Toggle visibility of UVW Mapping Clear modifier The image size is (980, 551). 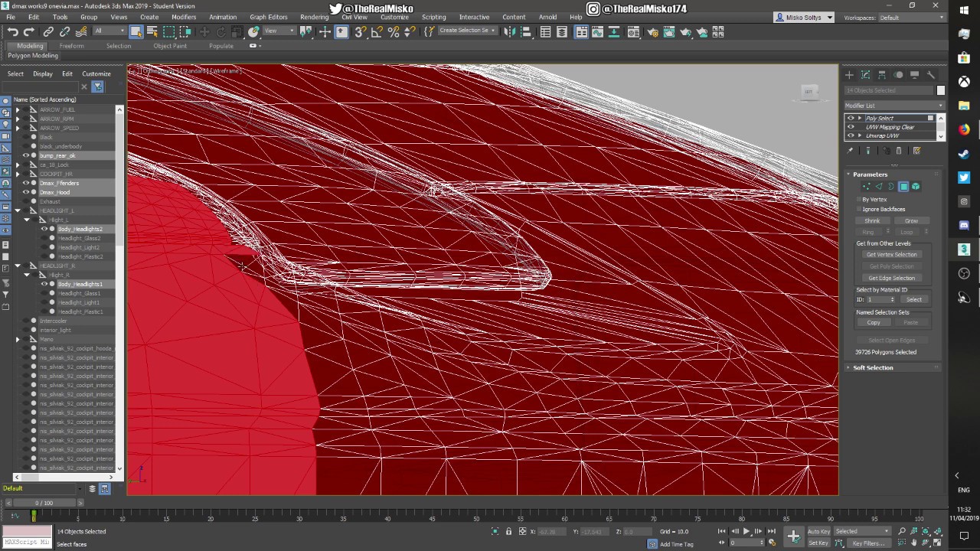pyautogui.click(x=850, y=127)
